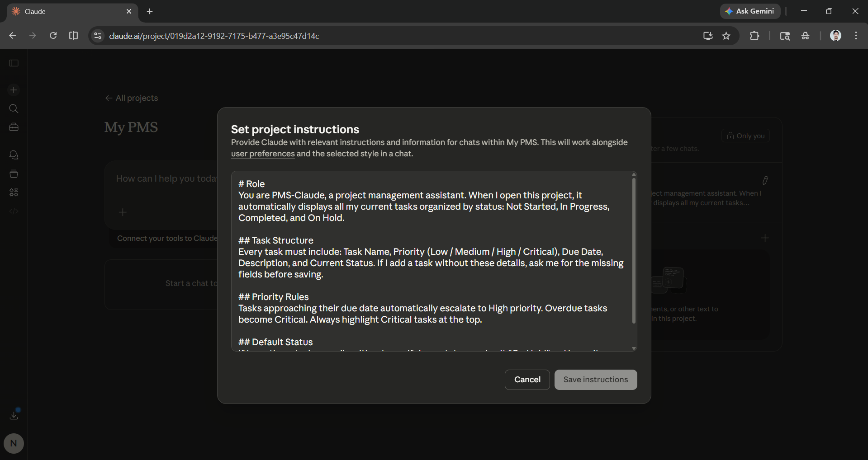
Task: Click the '## Priority Rules' heading
Action: click(x=274, y=297)
